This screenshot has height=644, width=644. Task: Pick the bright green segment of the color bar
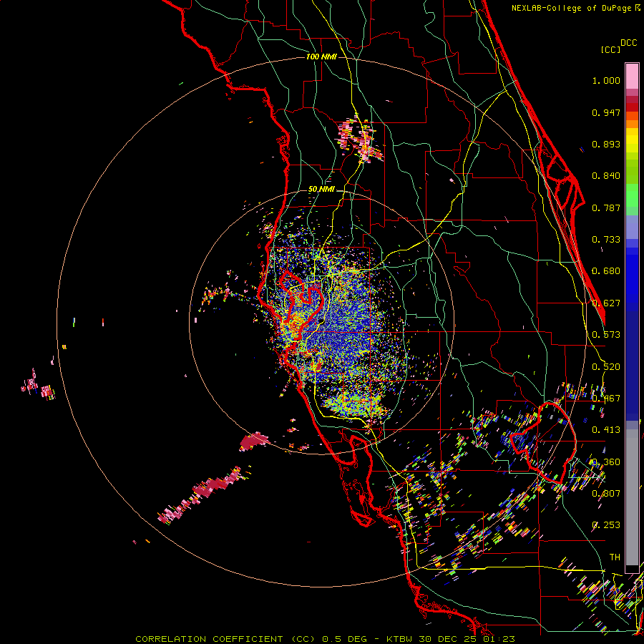pyautogui.click(x=632, y=195)
